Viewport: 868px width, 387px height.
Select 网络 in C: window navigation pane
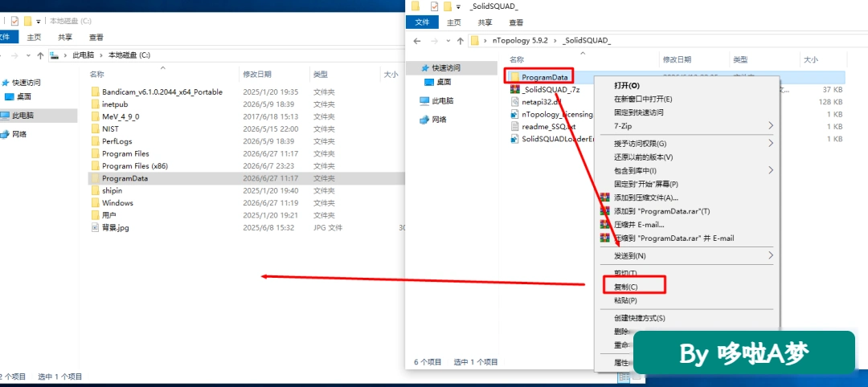pyautogui.click(x=19, y=134)
